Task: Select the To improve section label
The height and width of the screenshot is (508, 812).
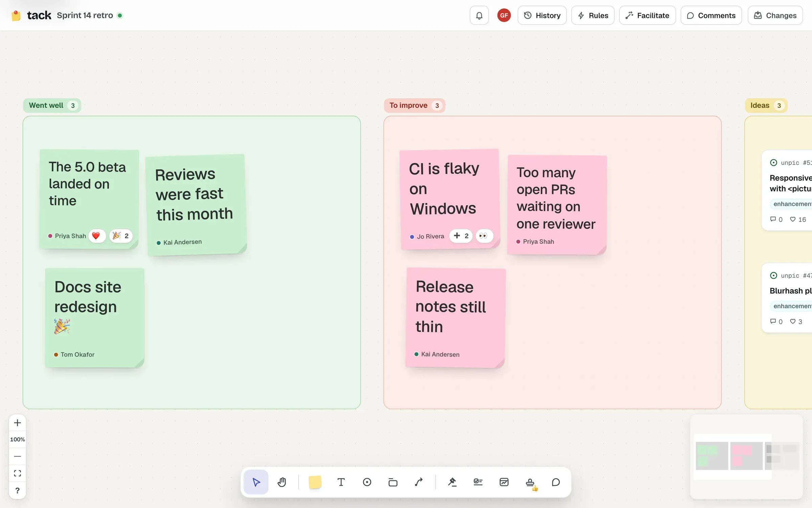Action: 414,105
